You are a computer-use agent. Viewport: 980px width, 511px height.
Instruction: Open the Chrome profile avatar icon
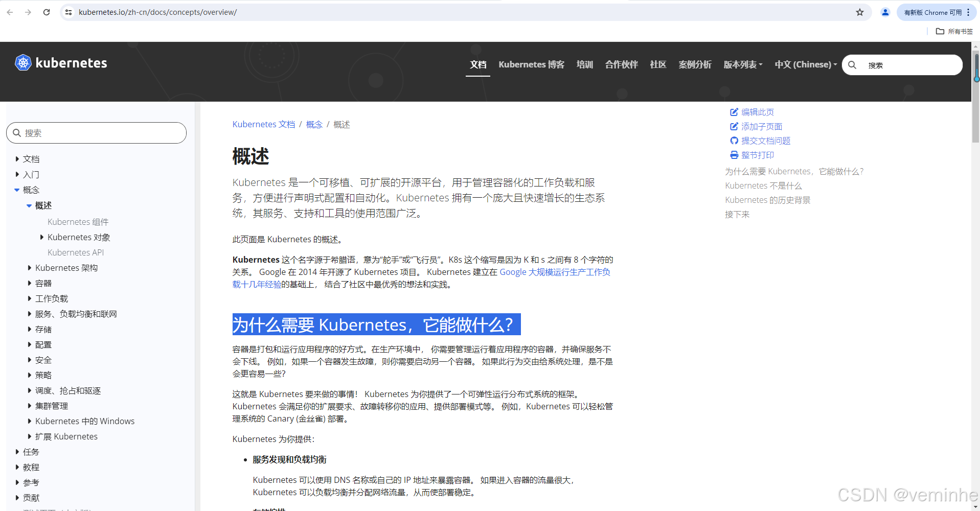[885, 12]
